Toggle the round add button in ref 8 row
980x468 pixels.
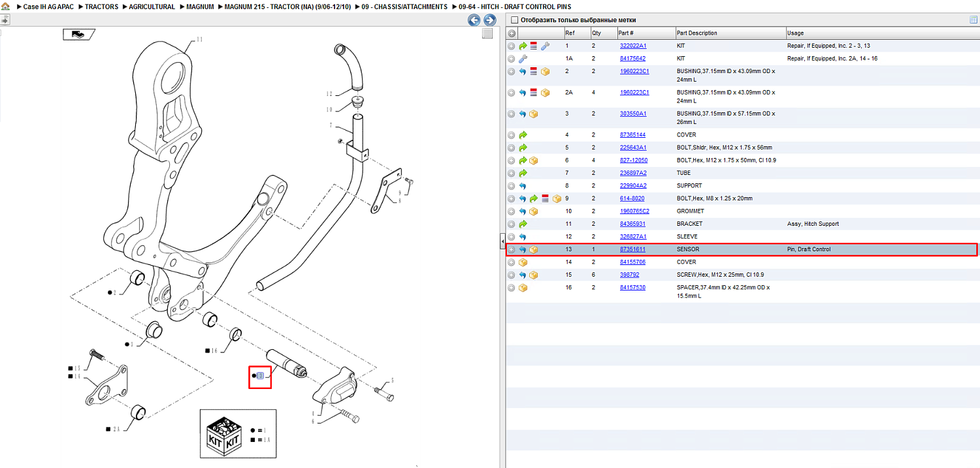tap(512, 186)
